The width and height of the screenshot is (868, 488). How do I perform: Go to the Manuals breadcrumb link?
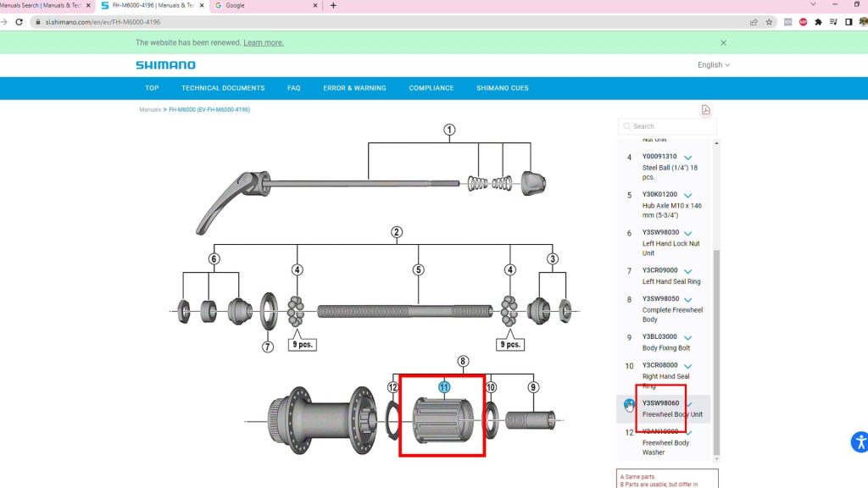tap(150, 109)
